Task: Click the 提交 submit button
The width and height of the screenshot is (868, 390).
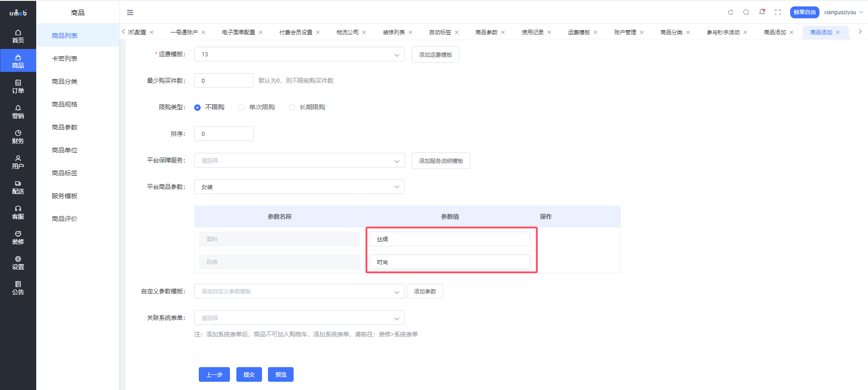Action: (x=249, y=374)
